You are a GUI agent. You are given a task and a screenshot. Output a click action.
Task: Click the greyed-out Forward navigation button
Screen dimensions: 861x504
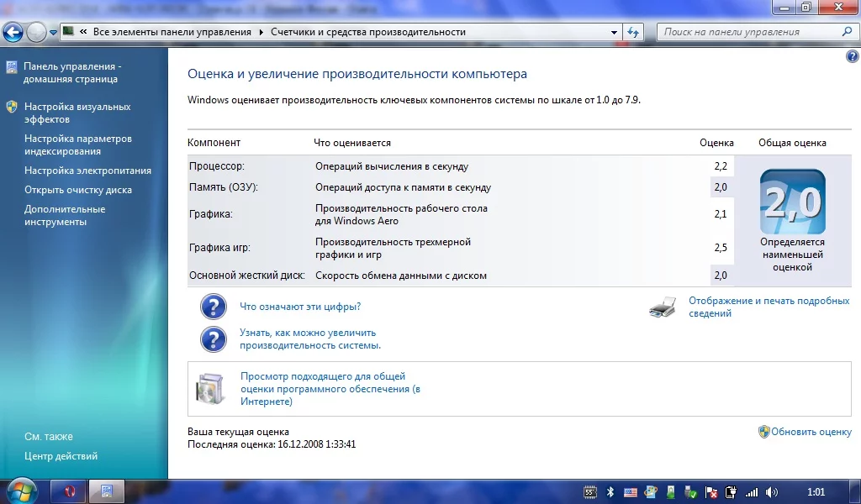tap(36, 33)
